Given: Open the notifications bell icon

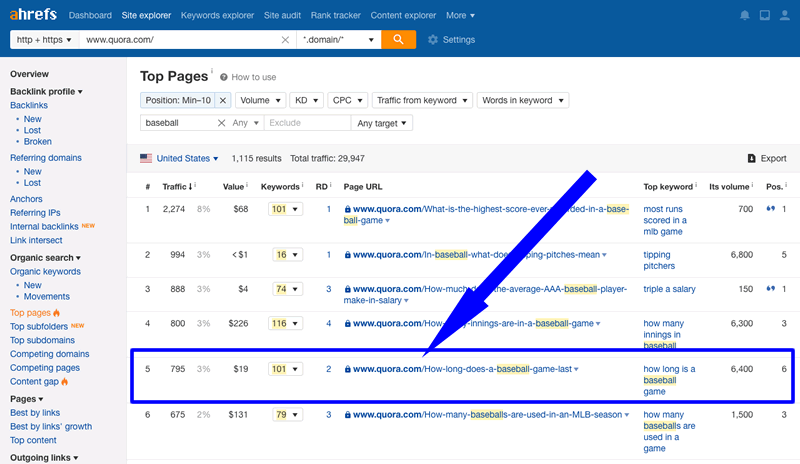Looking at the screenshot, I should [745, 15].
